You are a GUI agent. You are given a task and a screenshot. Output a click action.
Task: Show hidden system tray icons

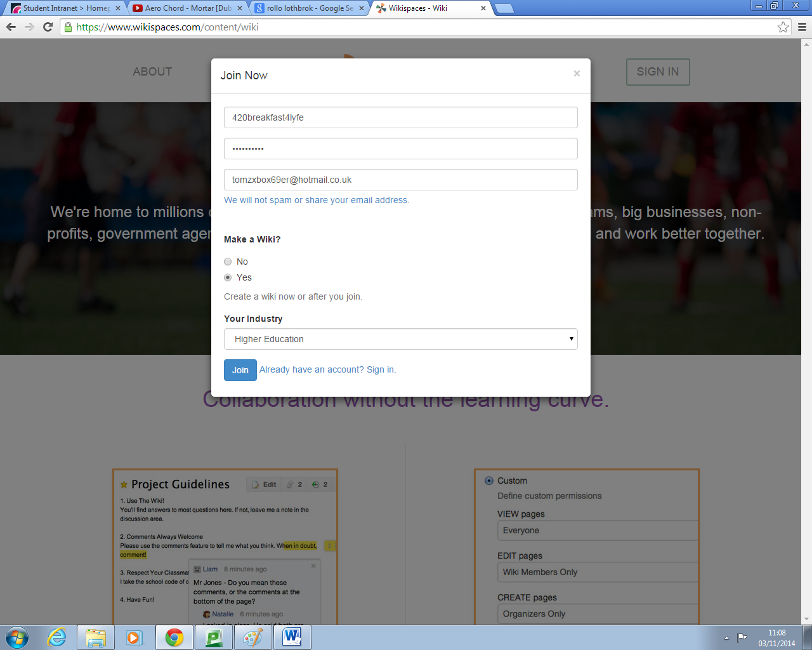[726, 637]
